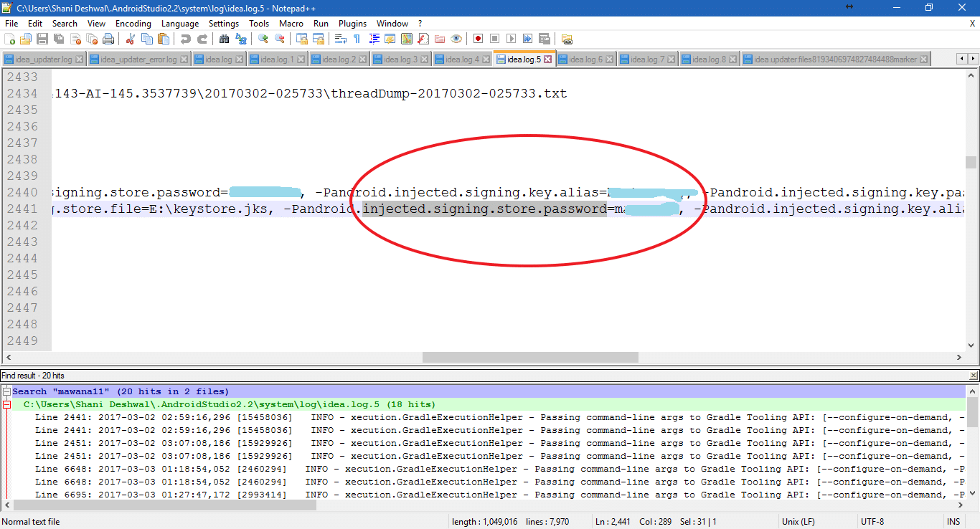Close the idea.log.5 tab
Screen dimensions: 980x529
coord(548,59)
